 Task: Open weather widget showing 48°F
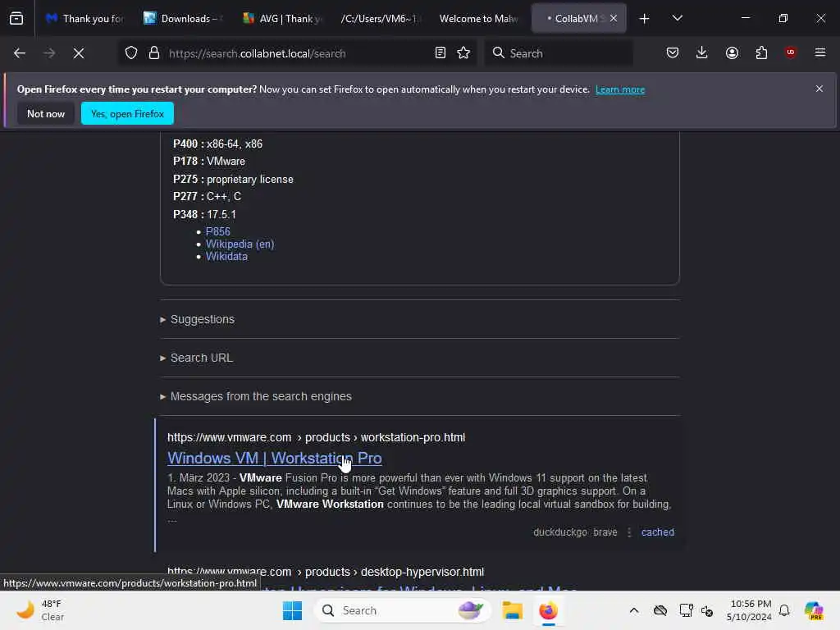40,610
